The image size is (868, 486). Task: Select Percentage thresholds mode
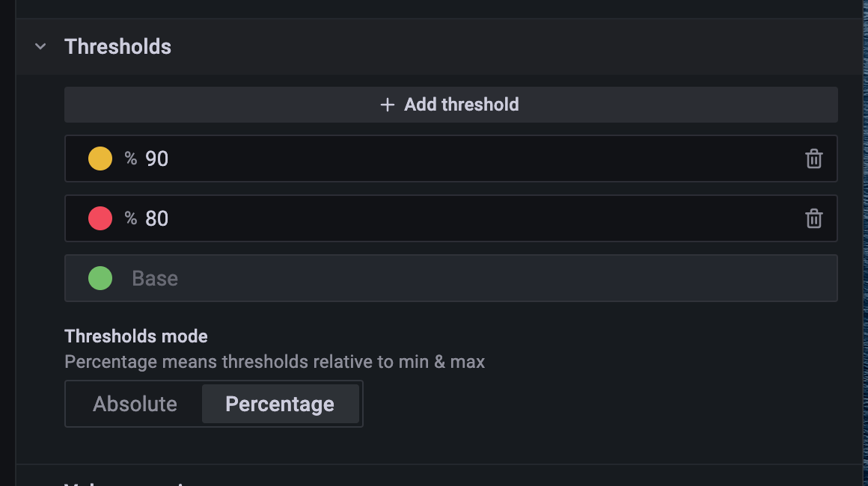pyautogui.click(x=280, y=404)
